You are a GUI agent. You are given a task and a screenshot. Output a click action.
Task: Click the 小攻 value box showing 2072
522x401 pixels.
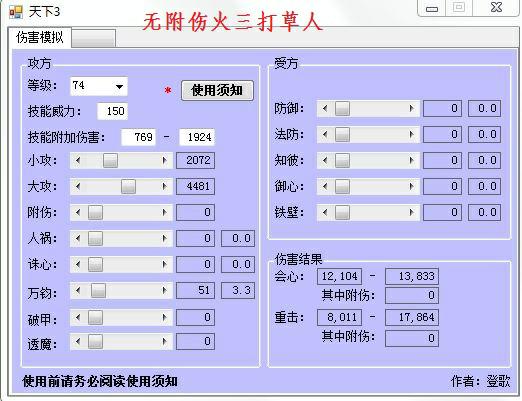195,160
